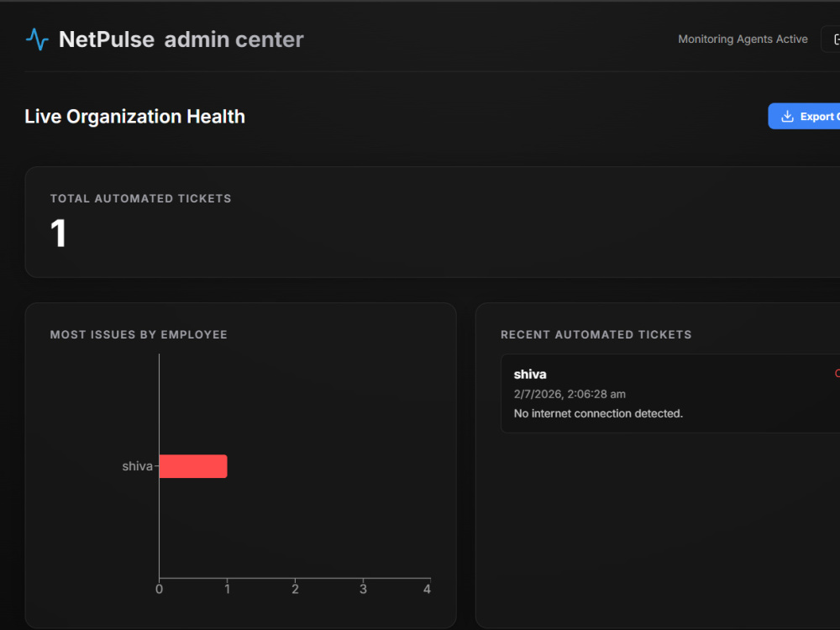This screenshot has height=630, width=840.
Task: Click the ticket timestamp 2/7/2026, 2:06:28 am
Action: coord(570,394)
